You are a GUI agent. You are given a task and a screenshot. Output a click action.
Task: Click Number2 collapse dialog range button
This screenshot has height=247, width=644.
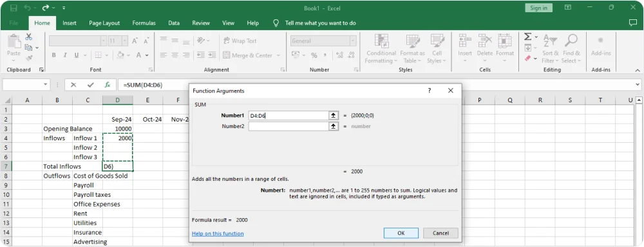coord(333,126)
